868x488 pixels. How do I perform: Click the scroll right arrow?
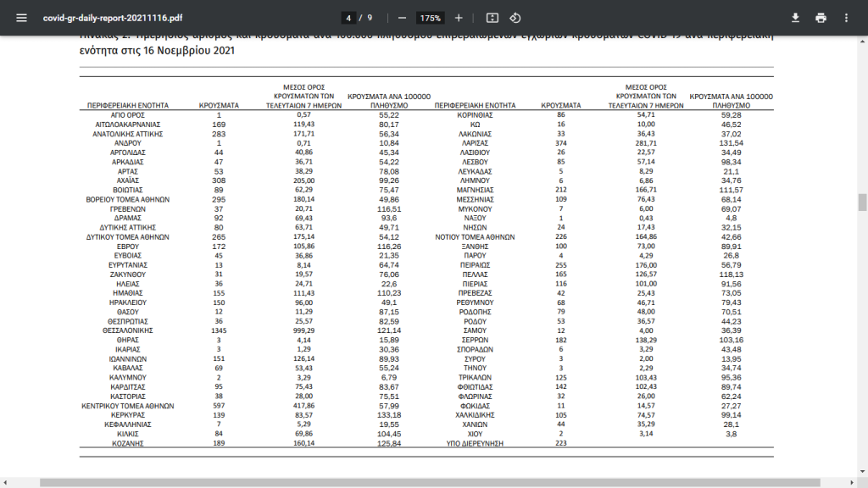tap(852, 482)
